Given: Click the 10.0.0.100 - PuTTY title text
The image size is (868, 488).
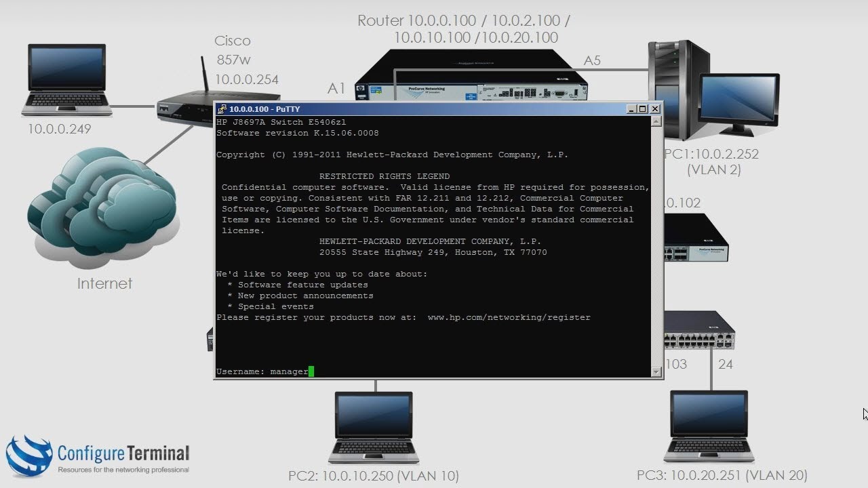Looking at the screenshot, I should click(x=264, y=109).
